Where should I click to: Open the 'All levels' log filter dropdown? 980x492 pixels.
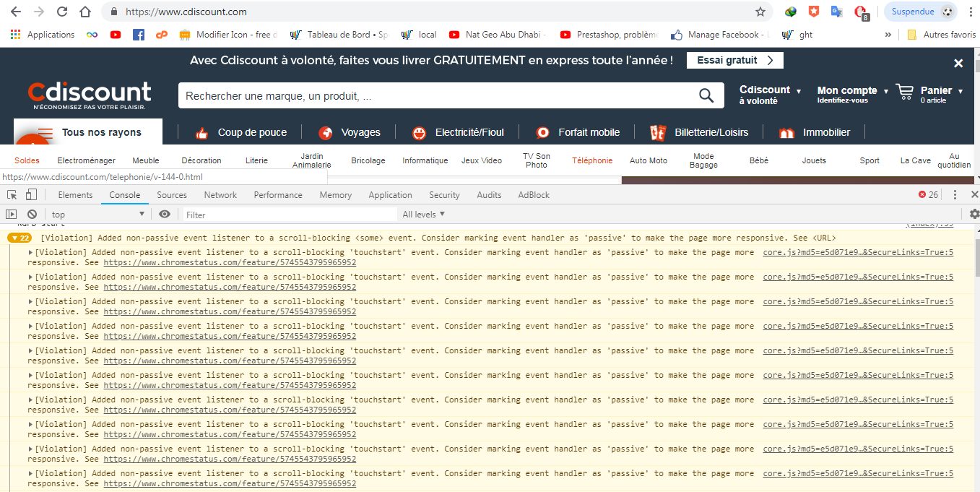pyautogui.click(x=424, y=215)
